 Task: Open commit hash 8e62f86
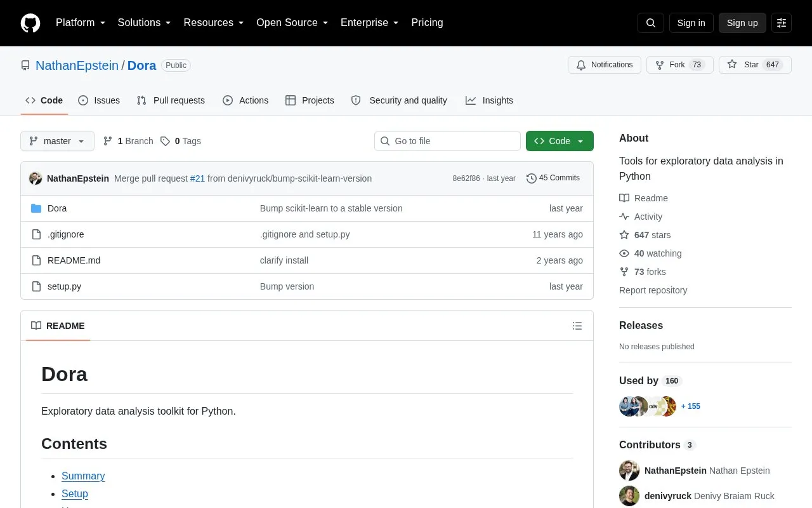coord(466,178)
